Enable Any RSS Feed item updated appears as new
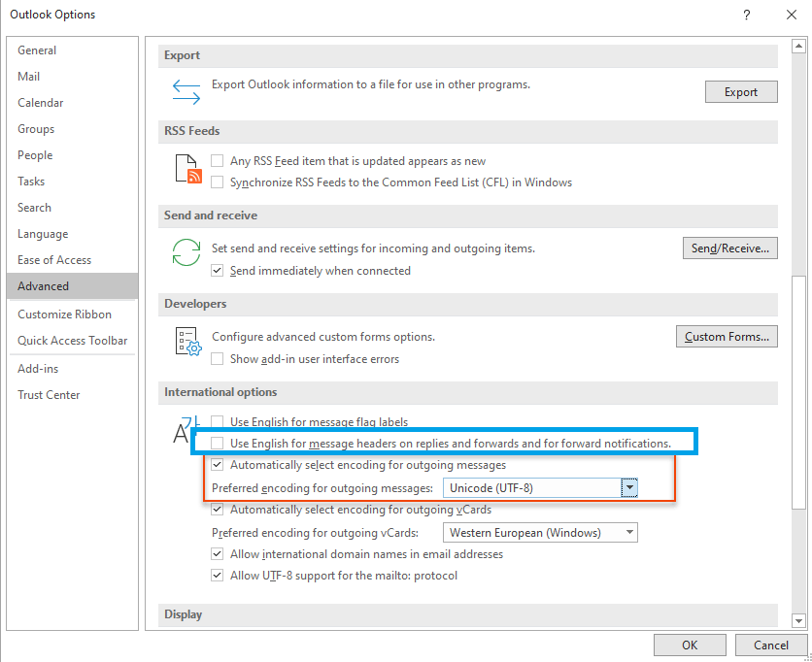The image size is (812, 662). tap(217, 161)
